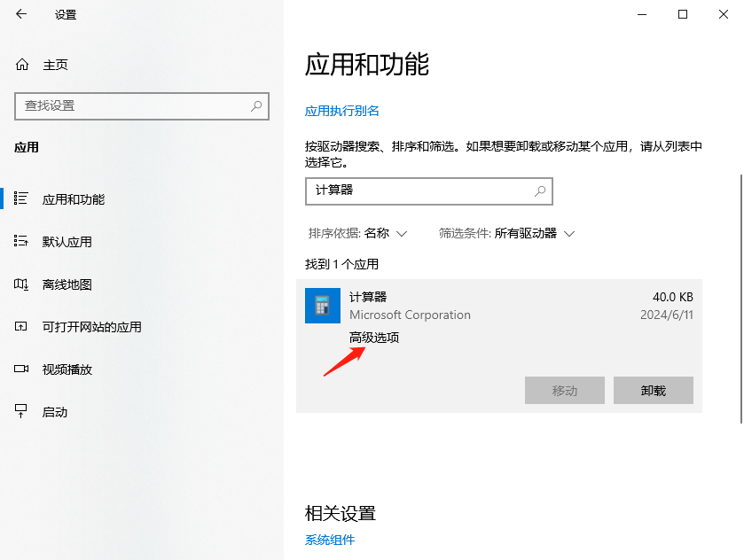Screen dimensions: 744x560
Task: Go to 主页 via the home icon
Action: click(22, 65)
